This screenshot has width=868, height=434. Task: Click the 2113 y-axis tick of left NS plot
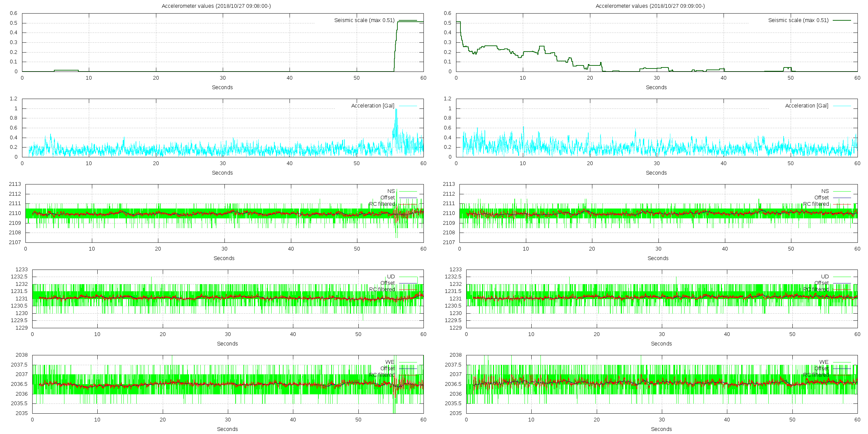click(x=15, y=184)
